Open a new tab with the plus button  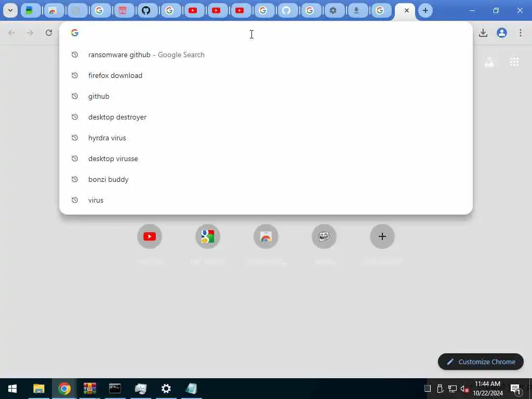point(425,10)
